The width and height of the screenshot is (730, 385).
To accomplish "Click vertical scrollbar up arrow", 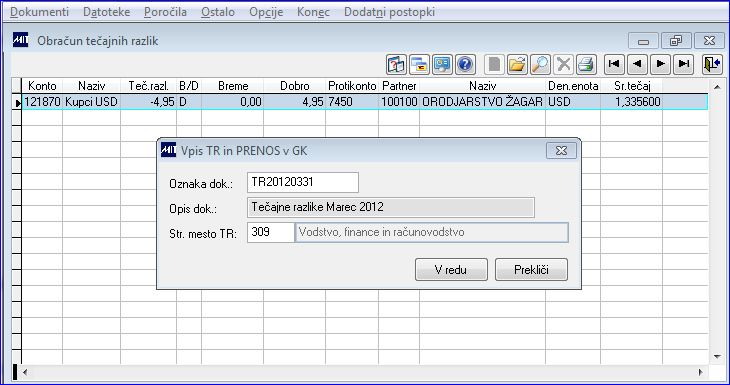I will (x=717, y=86).
